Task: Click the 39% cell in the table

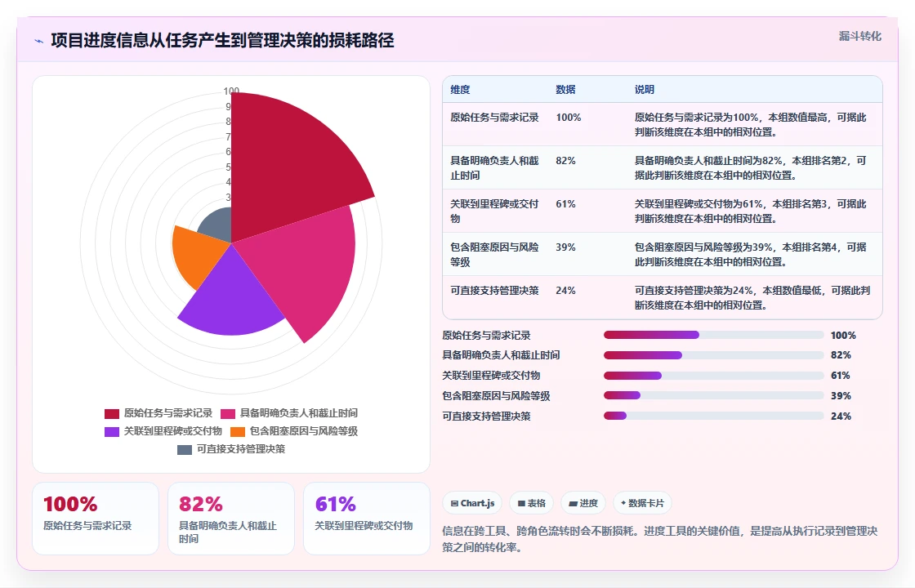Action: click(x=565, y=247)
